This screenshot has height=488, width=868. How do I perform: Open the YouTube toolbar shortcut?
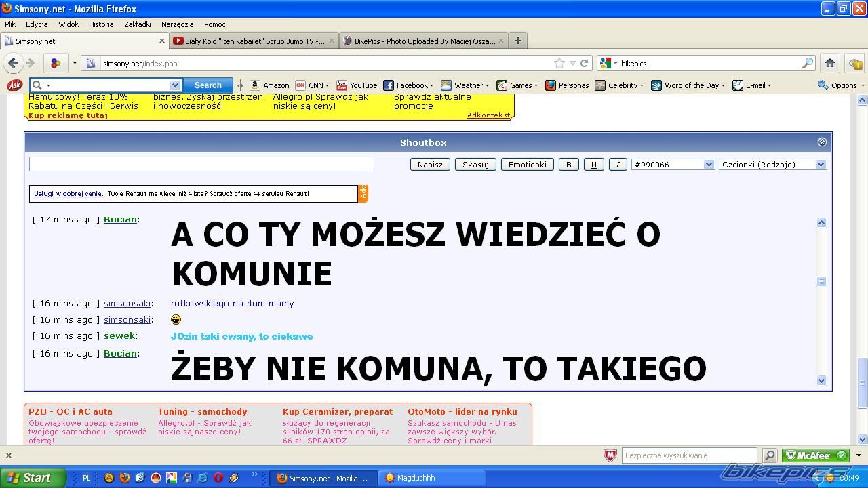357,85
